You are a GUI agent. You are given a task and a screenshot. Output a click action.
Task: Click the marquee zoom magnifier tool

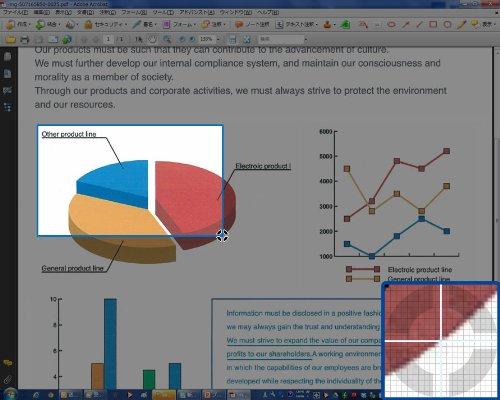[167, 39]
